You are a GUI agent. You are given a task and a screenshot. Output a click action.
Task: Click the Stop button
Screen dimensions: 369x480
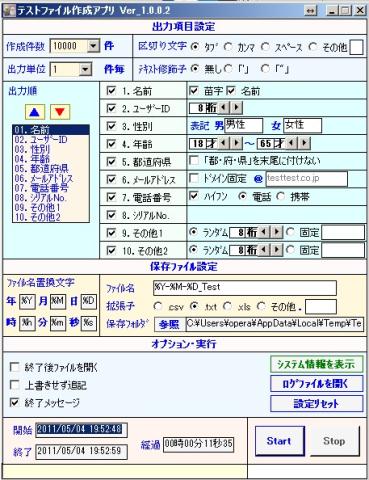tap(334, 441)
